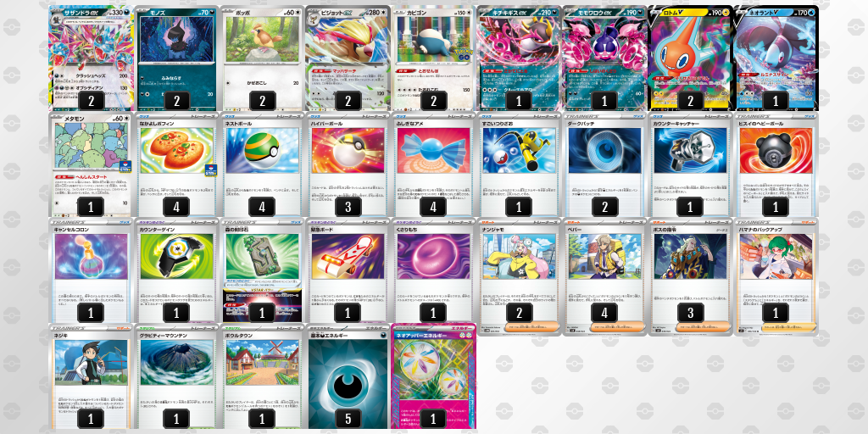The width and height of the screenshot is (868, 434).
Task: Click the count badge 4 on Arven (ペパー)
Action: pyautogui.click(x=604, y=313)
